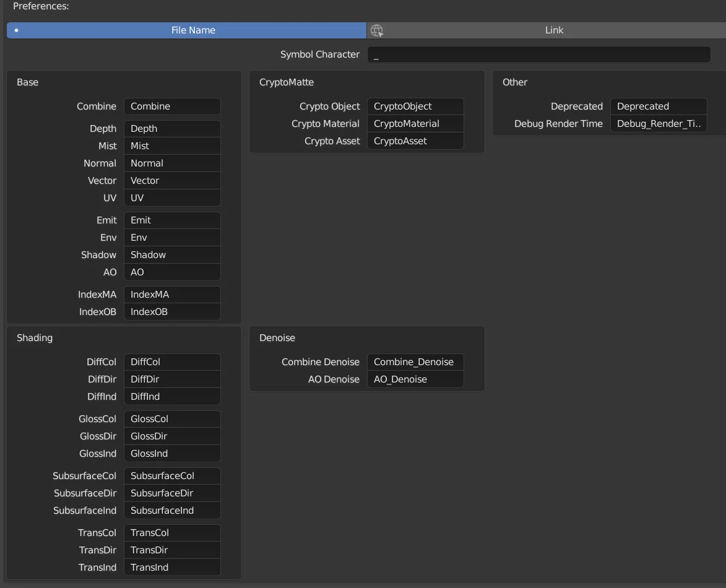Select the Deprecated name field

point(659,106)
